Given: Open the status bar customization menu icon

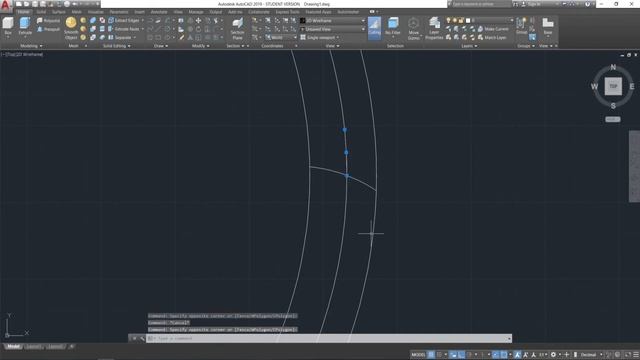Looking at the screenshot, I should tap(636, 355).
